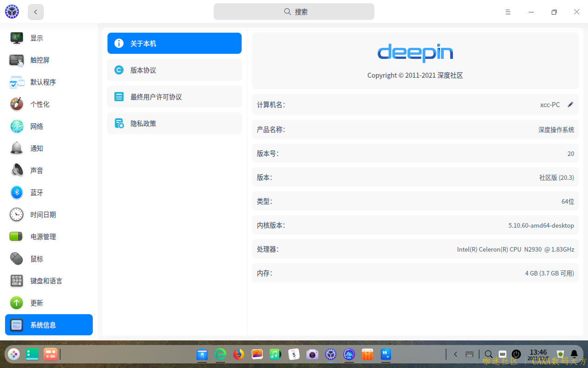
Task: Open the Calendar app in the dock
Action: (x=294, y=354)
